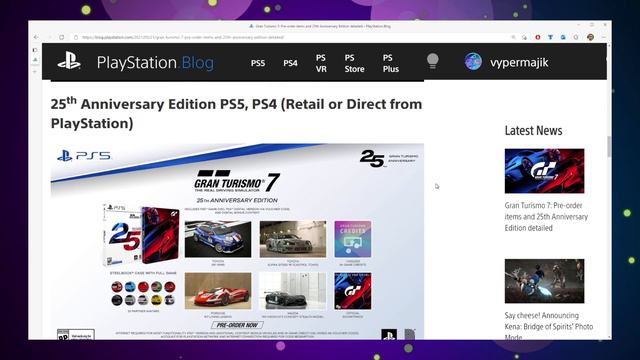Click the PRE-ORDER NOW banner button

pos(237,325)
